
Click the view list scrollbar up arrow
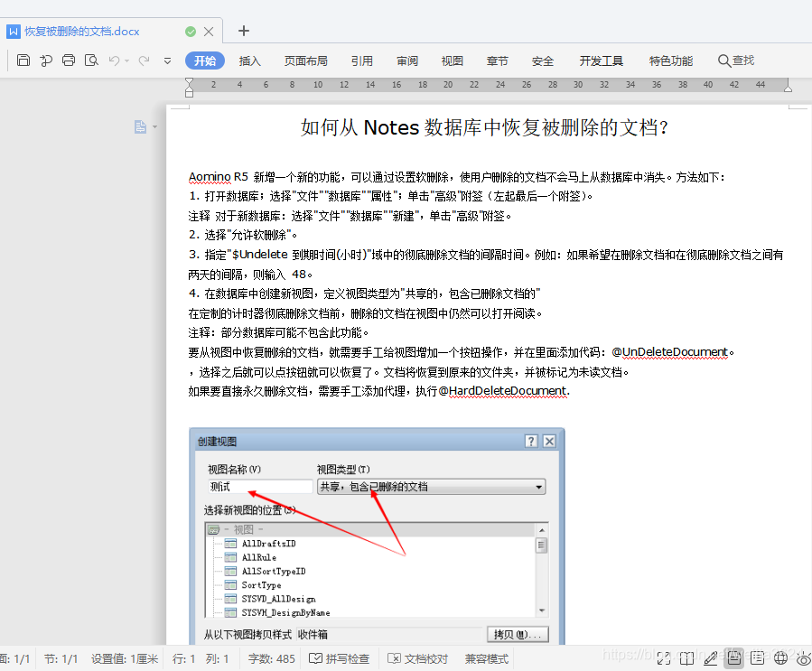coord(542,530)
